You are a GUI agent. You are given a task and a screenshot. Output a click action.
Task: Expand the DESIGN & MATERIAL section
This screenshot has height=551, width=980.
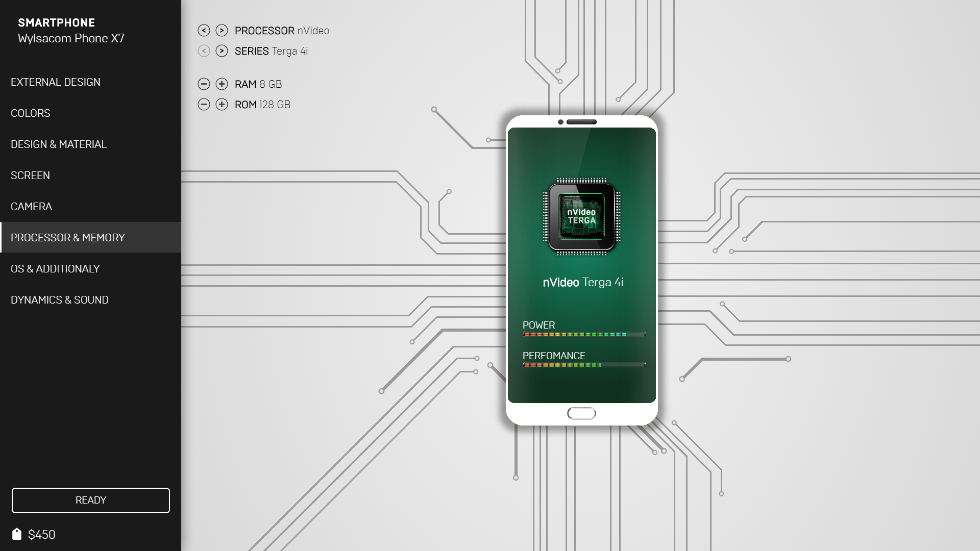[x=59, y=143]
